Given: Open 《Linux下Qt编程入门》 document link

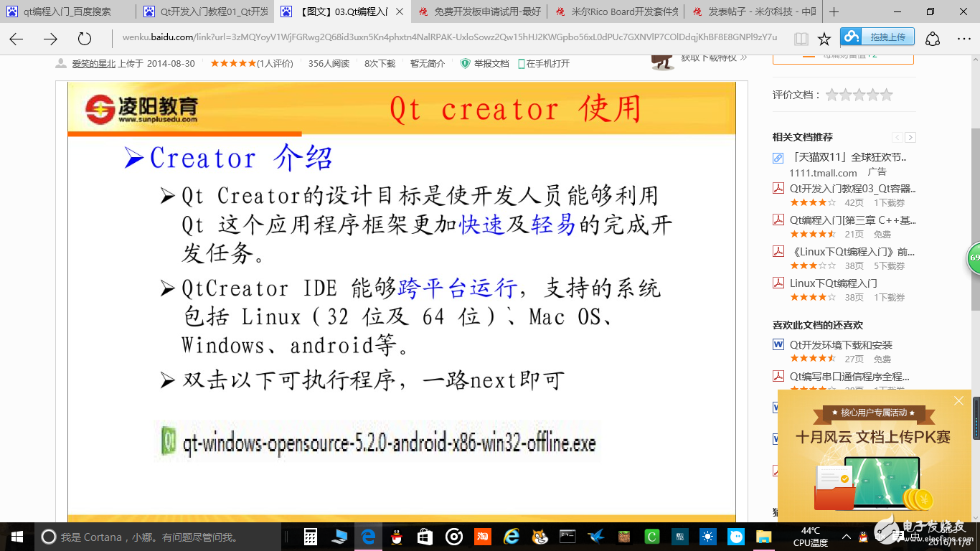Looking at the screenshot, I should 852,252.
